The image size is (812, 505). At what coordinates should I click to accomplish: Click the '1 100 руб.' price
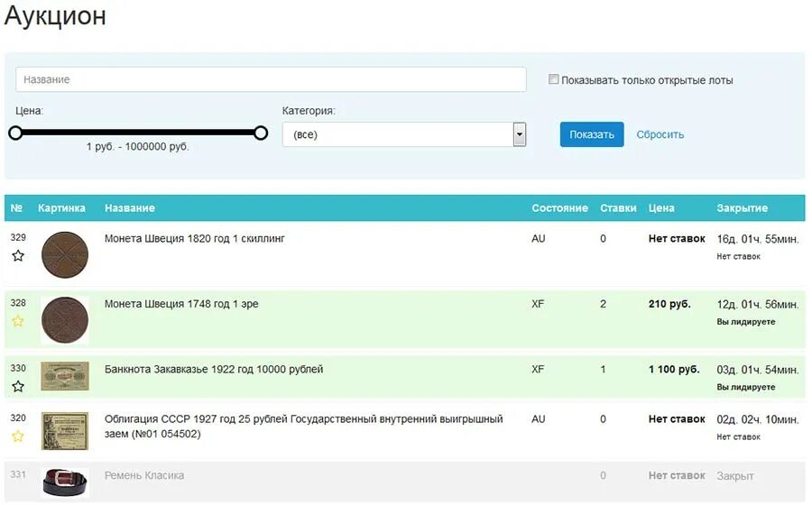click(x=674, y=370)
